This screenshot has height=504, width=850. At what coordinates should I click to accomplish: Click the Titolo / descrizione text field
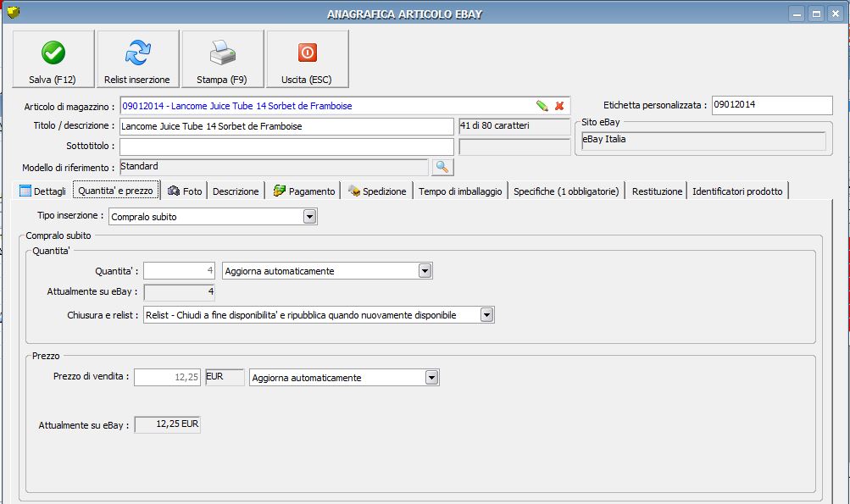(286, 126)
